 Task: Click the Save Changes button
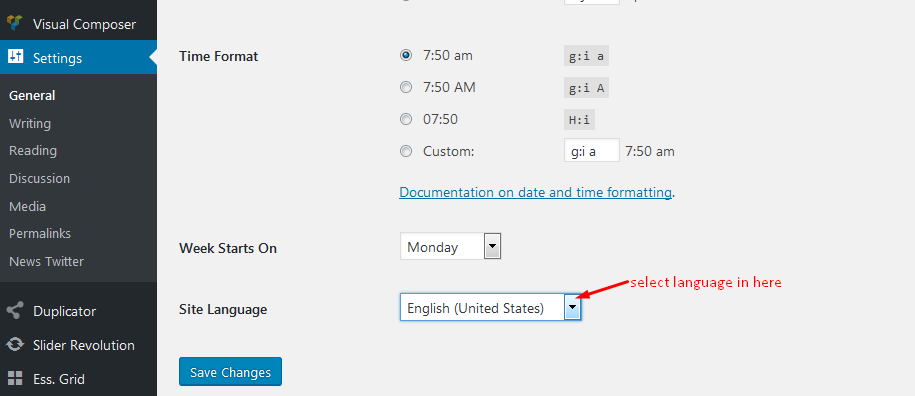pyautogui.click(x=231, y=372)
